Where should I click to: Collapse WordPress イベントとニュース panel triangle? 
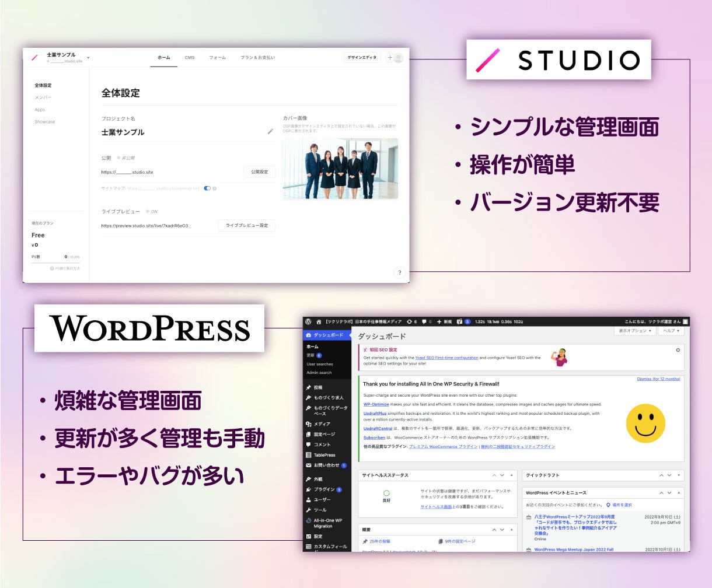[x=678, y=493]
